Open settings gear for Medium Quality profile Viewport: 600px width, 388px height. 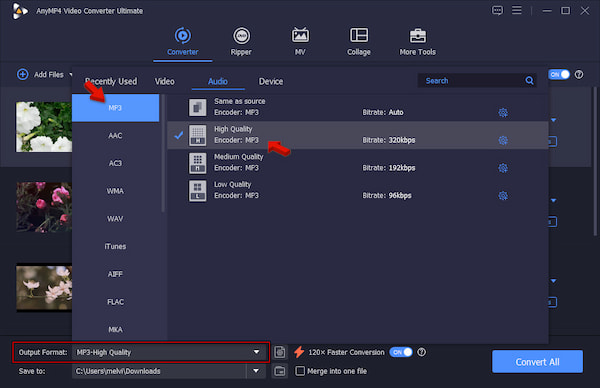(x=503, y=168)
